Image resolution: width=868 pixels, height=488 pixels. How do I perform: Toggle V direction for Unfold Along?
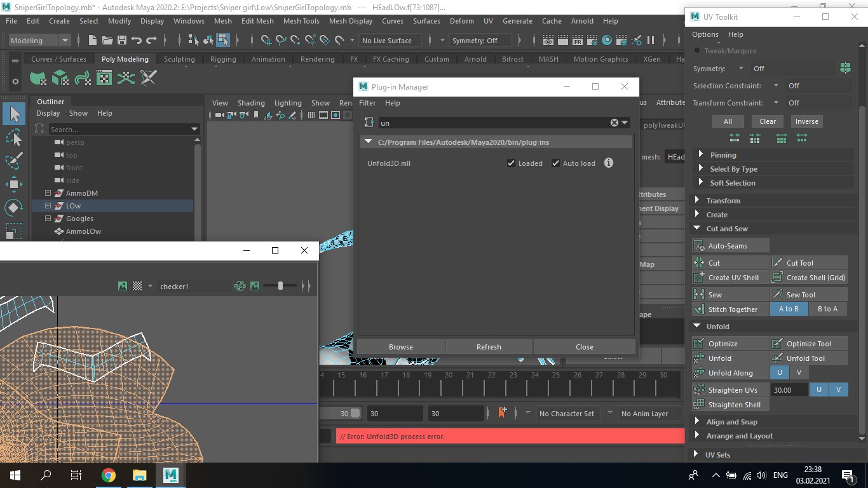[x=799, y=373]
